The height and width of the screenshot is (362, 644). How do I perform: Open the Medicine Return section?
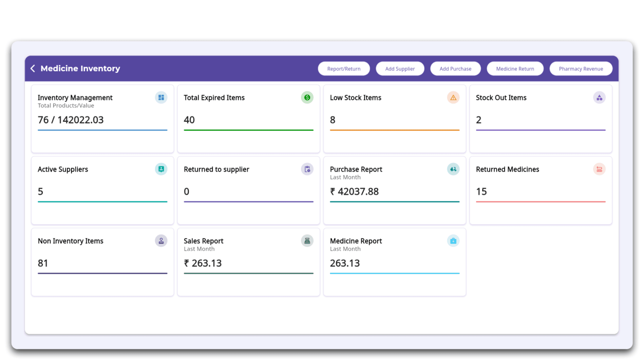[x=515, y=69]
